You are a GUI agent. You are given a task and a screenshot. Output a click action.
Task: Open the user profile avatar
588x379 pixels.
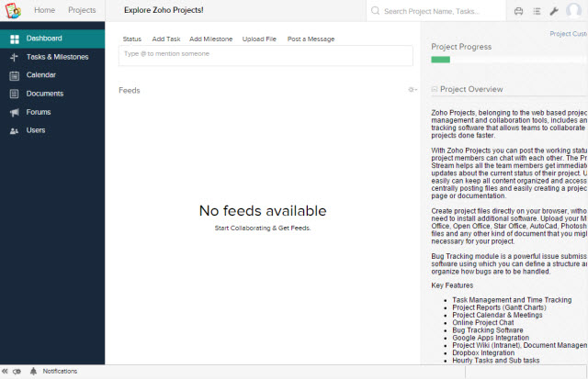click(573, 10)
